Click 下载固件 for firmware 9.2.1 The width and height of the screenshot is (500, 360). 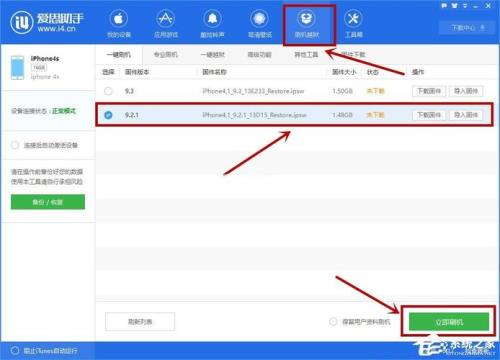(x=429, y=115)
